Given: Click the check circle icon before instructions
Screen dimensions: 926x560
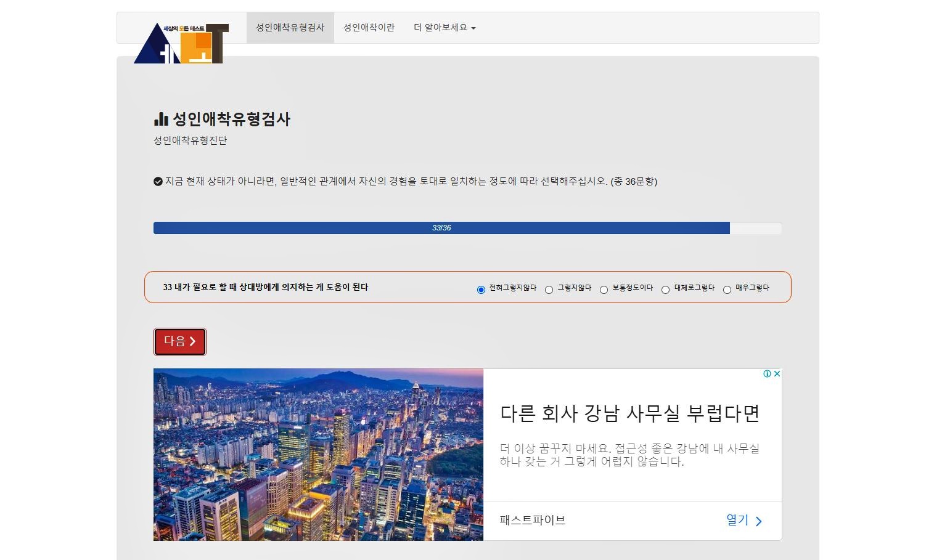Looking at the screenshot, I should click(158, 181).
